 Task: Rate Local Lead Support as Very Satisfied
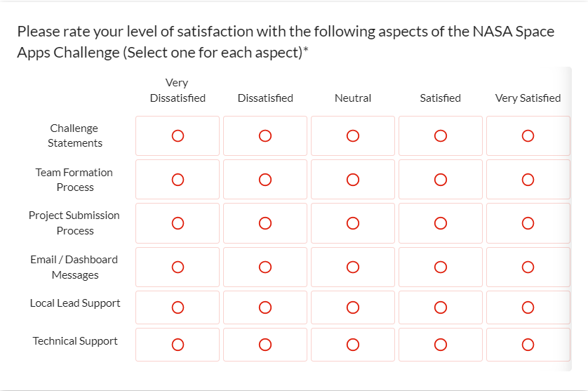528,307
